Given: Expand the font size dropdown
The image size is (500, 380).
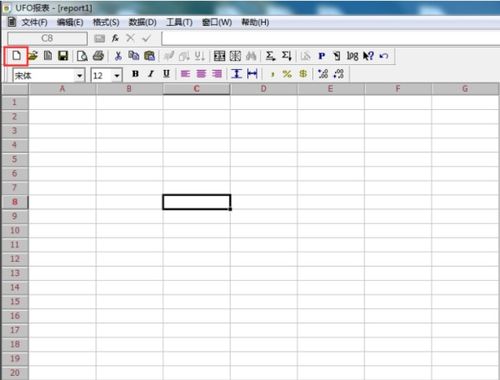Looking at the screenshot, I should coord(117,76).
